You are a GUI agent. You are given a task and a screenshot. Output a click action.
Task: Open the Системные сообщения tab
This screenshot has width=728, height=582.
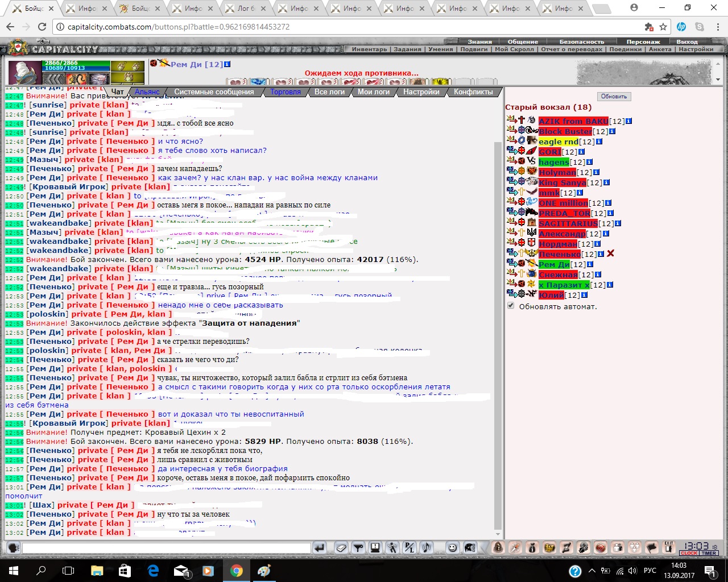tap(214, 92)
